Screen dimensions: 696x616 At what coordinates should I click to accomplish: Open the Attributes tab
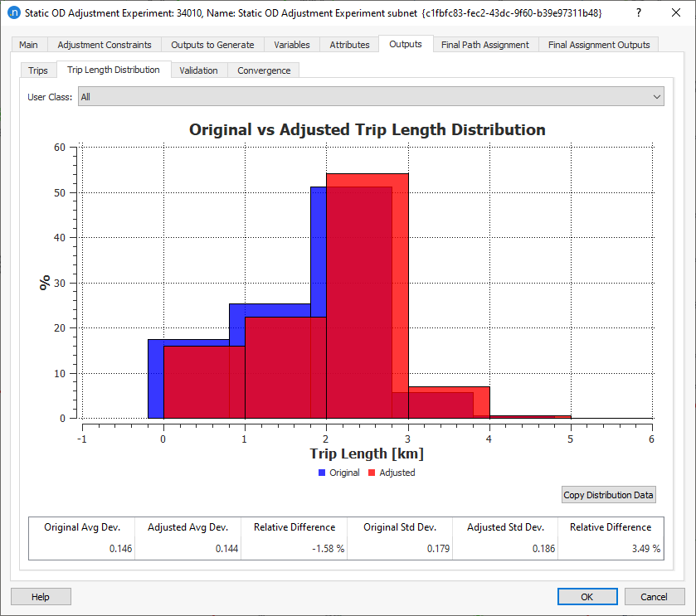point(348,44)
